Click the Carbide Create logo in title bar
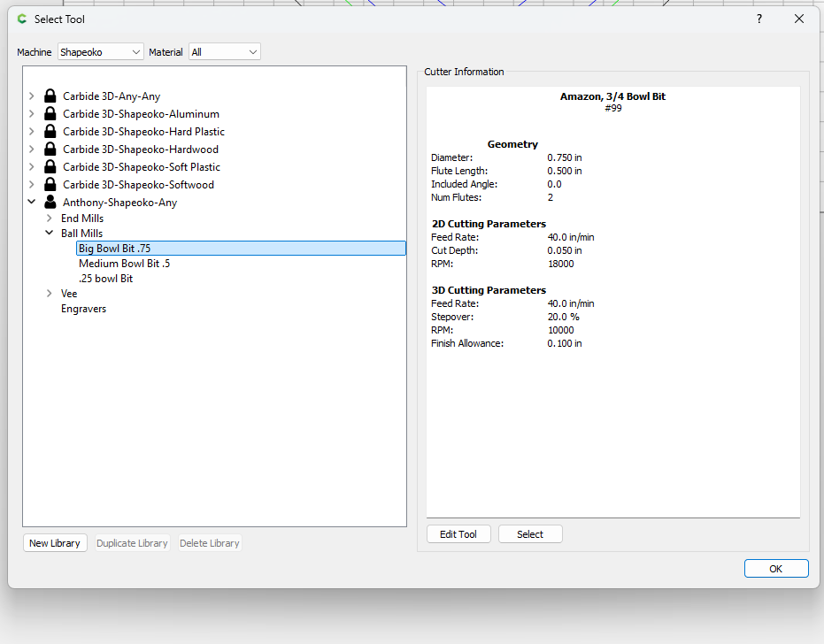Screen dimensions: 824x644 [22, 19]
